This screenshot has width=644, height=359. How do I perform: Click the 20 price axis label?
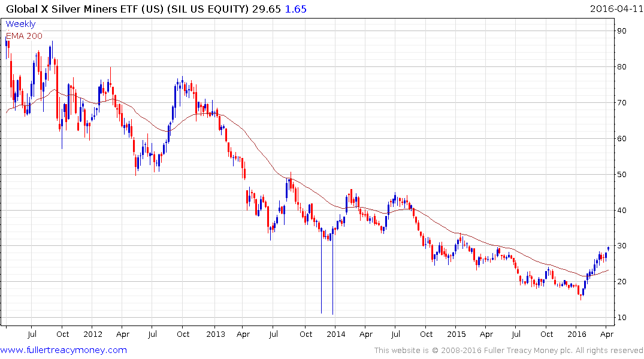point(621,281)
